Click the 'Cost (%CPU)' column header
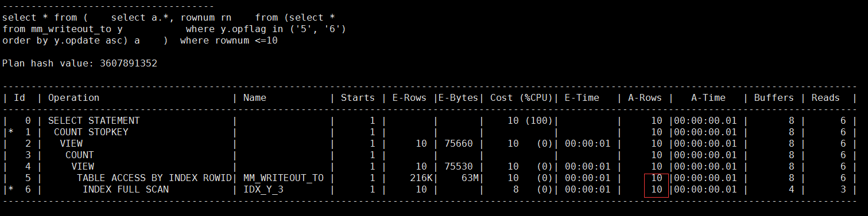This screenshot has width=868, height=216. click(521, 98)
